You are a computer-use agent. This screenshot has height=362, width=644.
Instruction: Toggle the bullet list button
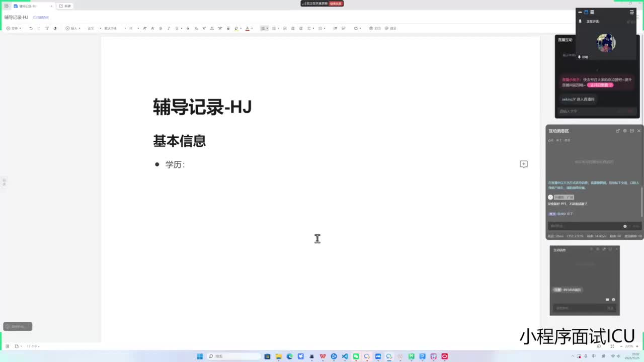pos(263,28)
